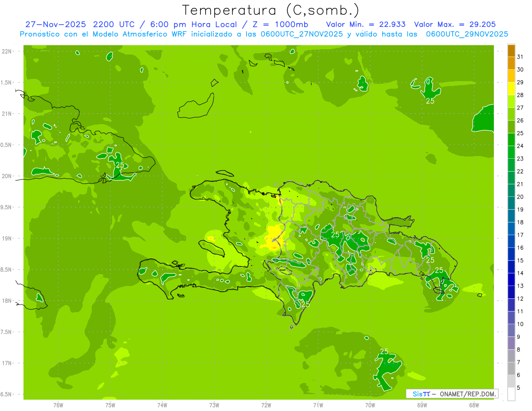
Task: Click legend value label 29
Action: coord(520,82)
